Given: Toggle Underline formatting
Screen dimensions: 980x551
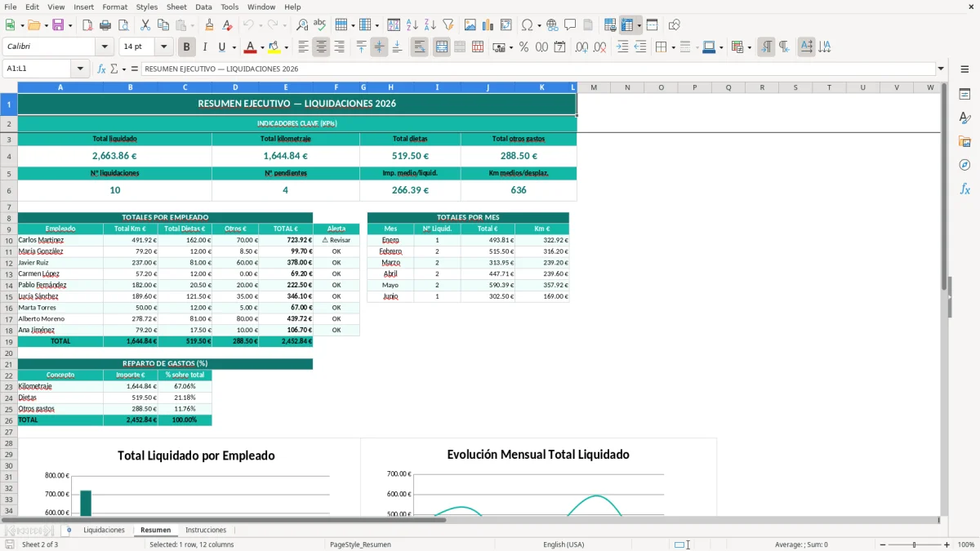Looking at the screenshot, I should [x=222, y=47].
